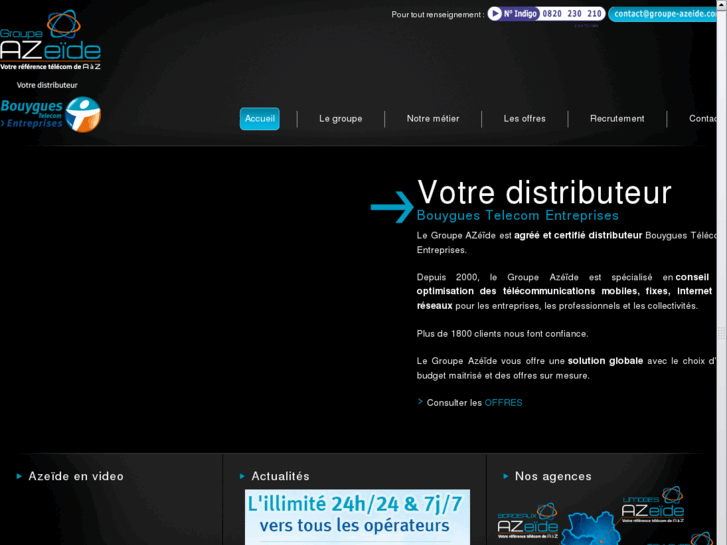
Task: Click the Nos agences heading
Action: 553,476
